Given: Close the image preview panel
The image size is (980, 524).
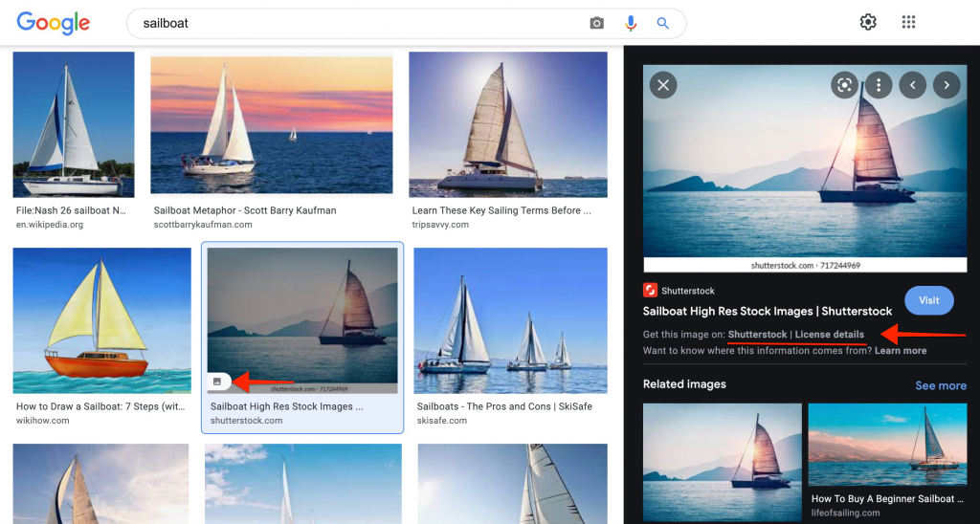Looking at the screenshot, I should (x=663, y=85).
